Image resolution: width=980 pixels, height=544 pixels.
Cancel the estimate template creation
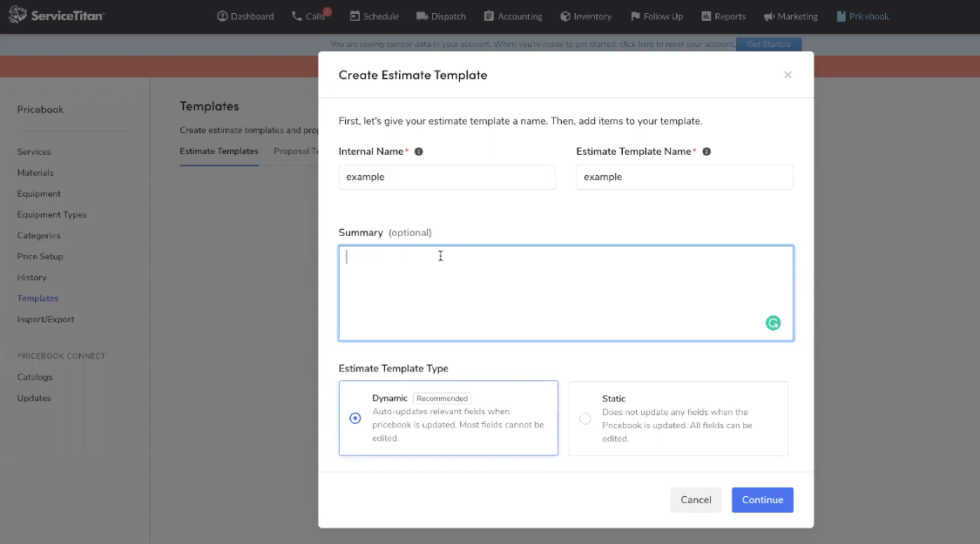695,500
